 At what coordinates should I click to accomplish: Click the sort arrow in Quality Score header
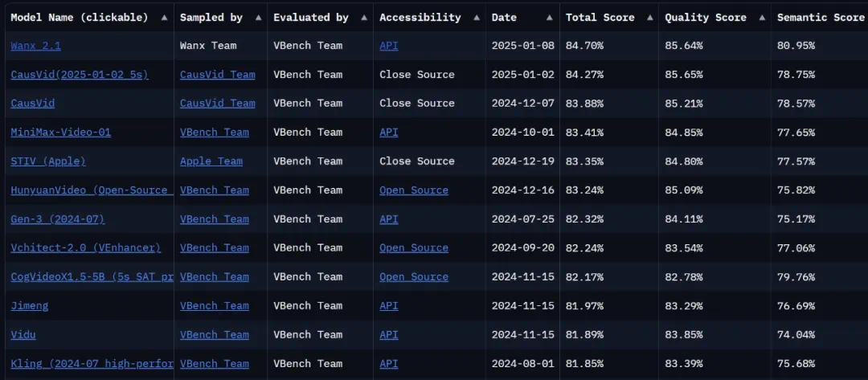[x=762, y=17]
